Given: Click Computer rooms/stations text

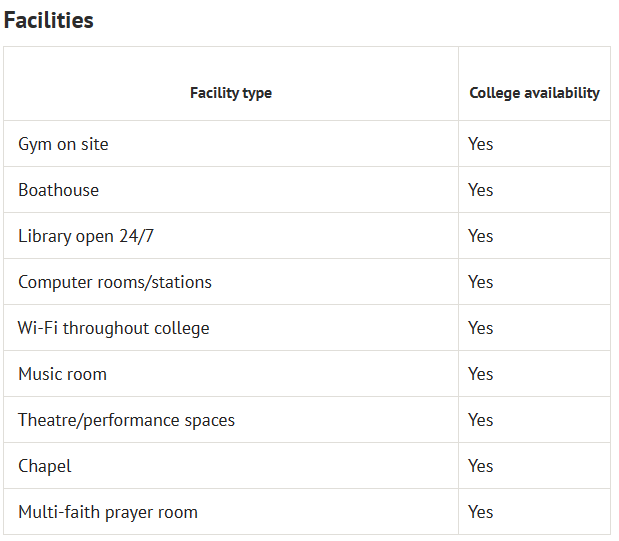Looking at the screenshot, I should click(115, 282).
